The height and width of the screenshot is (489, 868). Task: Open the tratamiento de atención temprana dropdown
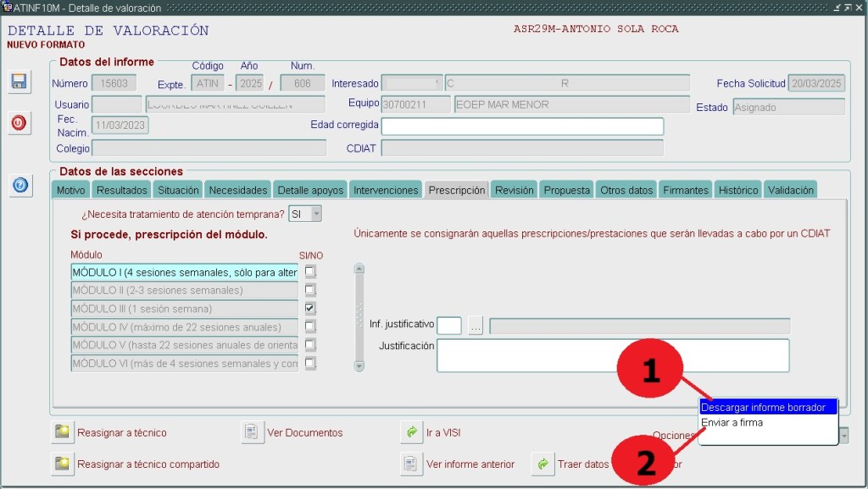(316, 214)
